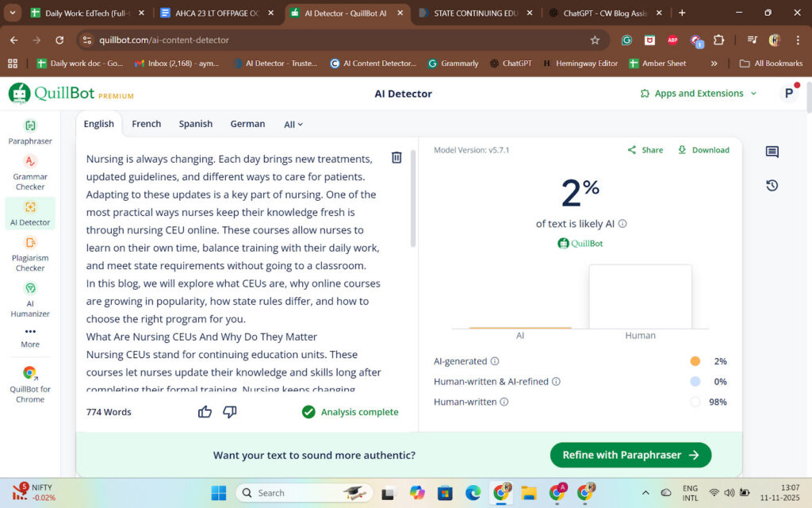Image resolution: width=812 pixels, height=508 pixels.
Task: Open the history clock icon
Action: click(772, 186)
